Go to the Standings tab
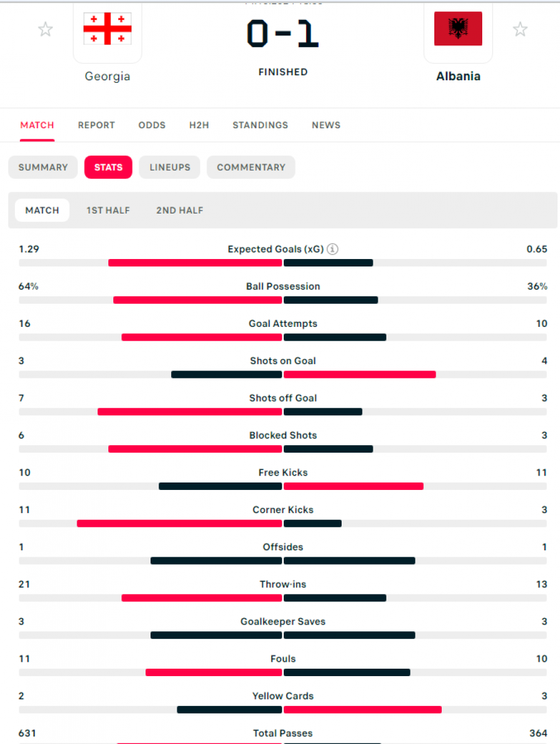 (260, 125)
